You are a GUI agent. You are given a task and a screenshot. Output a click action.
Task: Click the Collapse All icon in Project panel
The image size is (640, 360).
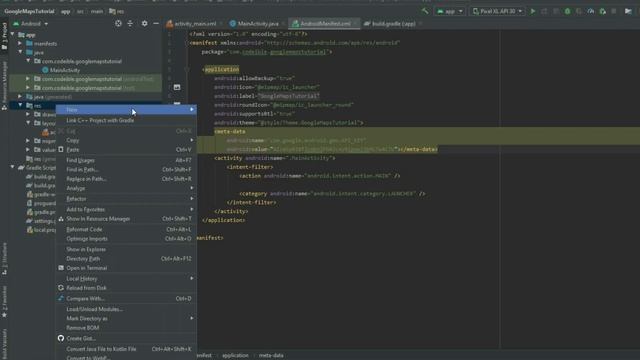click(130, 24)
